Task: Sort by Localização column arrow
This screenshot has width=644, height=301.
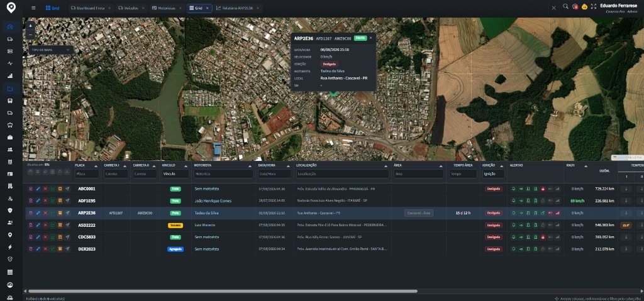Action: (386, 166)
